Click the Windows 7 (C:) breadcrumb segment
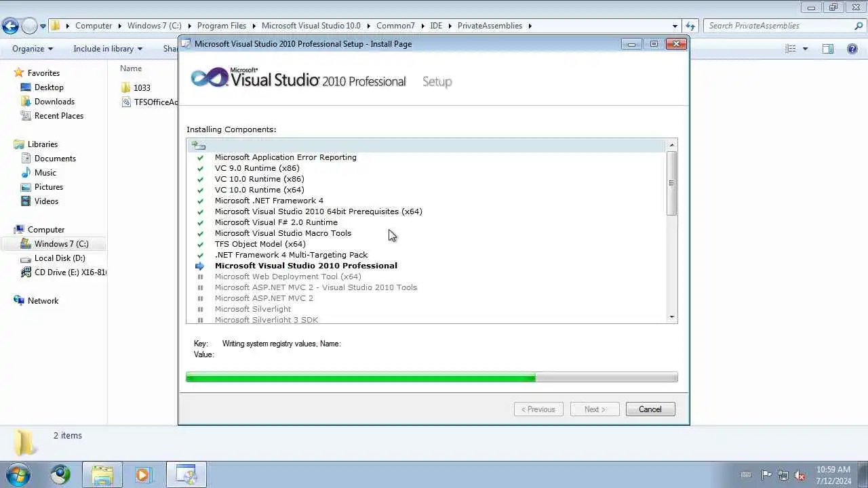 [155, 26]
